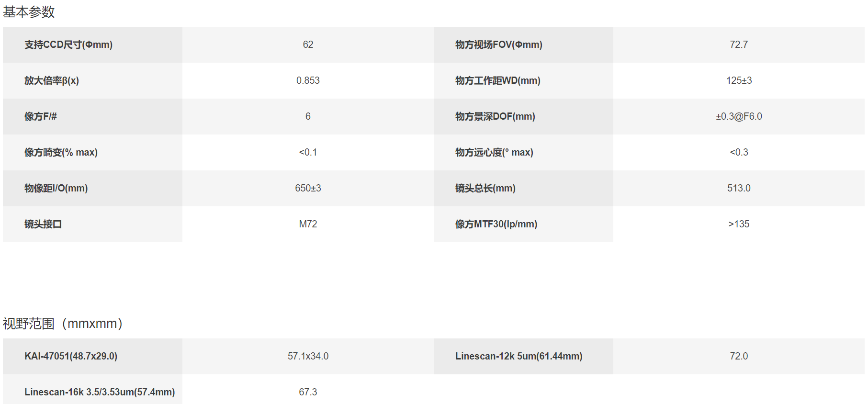868x404 pixels.
Task: Click the magnification value 0.853
Action: pyautogui.click(x=308, y=80)
